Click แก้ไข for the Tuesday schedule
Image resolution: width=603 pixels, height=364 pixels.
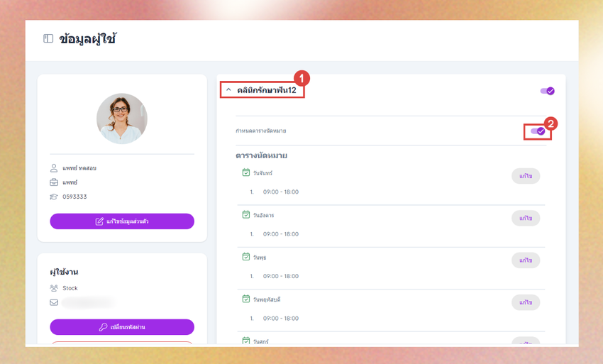coord(526,218)
